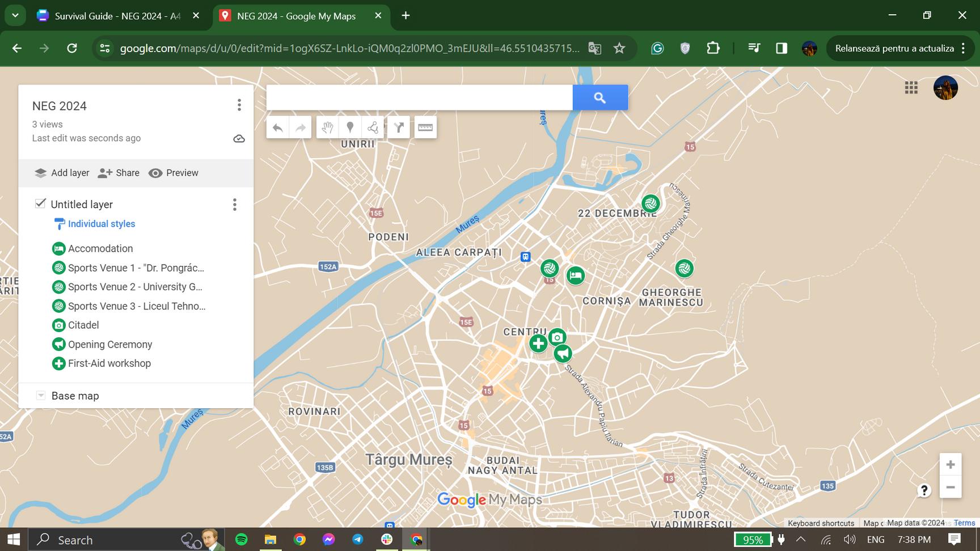Open the Chrome tab search dropdown
Image resolution: width=980 pixels, height=551 pixels.
15,15
